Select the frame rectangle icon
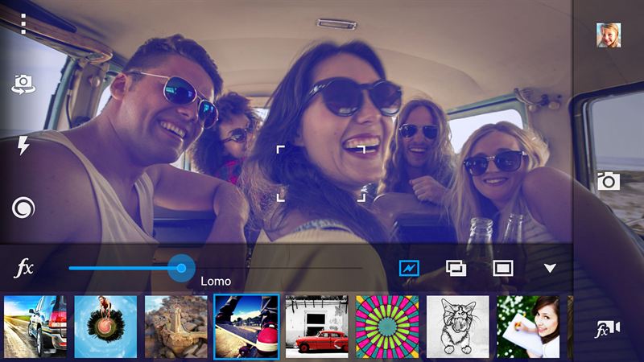644x362 pixels. pyautogui.click(x=503, y=268)
